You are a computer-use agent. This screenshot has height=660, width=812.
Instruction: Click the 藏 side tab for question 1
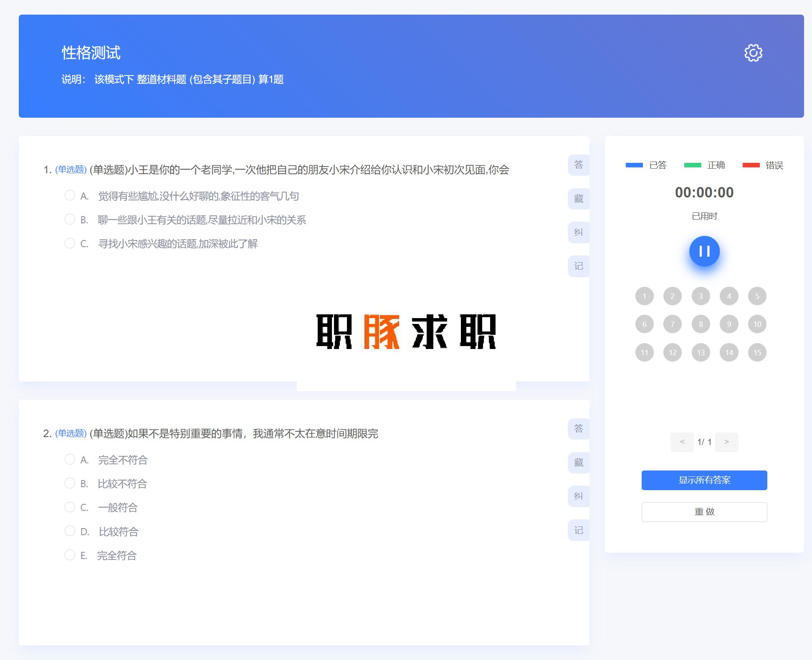click(579, 199)
